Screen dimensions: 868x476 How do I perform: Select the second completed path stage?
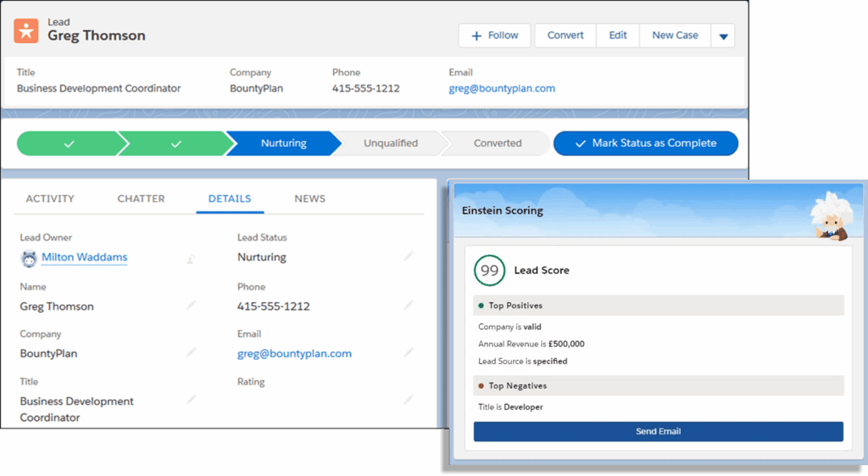pos(175,143)
